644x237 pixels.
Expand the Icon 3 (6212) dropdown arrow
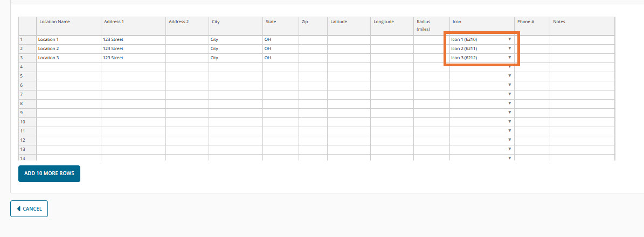tap(509, 58)
